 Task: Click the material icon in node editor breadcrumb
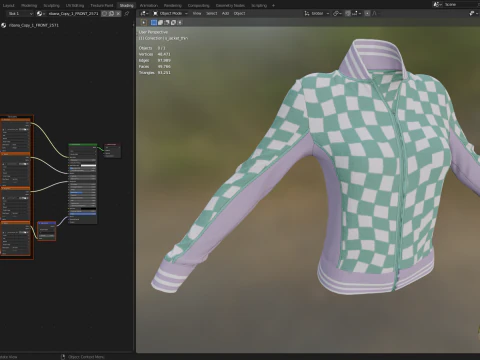[4, 25]
